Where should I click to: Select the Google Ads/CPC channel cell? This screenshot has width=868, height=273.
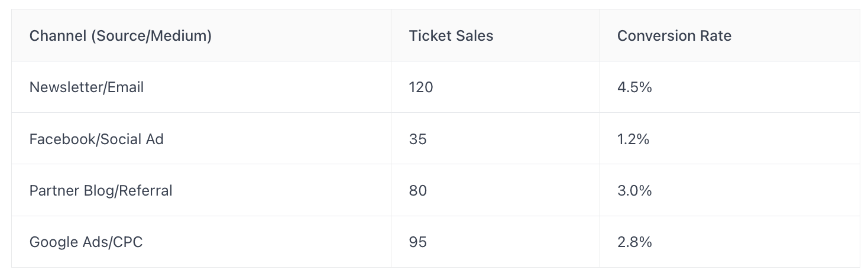(201, 242)
